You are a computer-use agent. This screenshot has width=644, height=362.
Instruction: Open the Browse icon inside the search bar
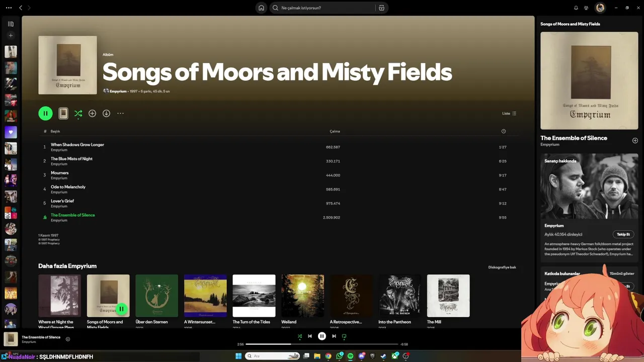(x=381, y=8)
